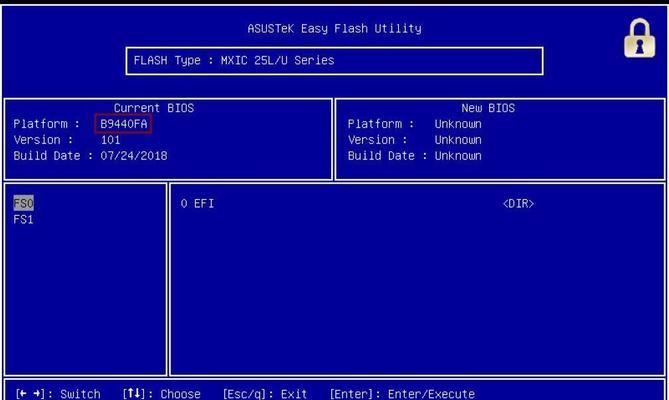The height and width of the screenshot is (400, 669).
Task: Click the build date 07/24/2018
Action: point(134,156)
